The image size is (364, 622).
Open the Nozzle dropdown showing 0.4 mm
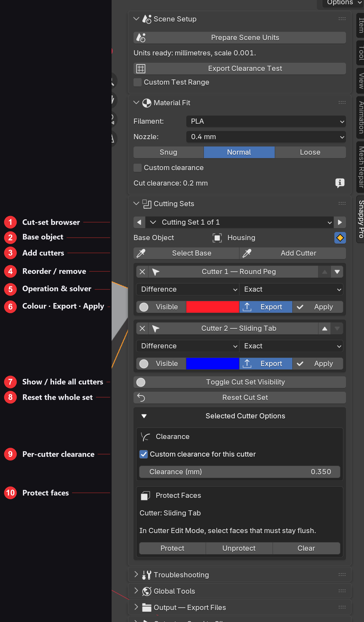coord(266,137)
